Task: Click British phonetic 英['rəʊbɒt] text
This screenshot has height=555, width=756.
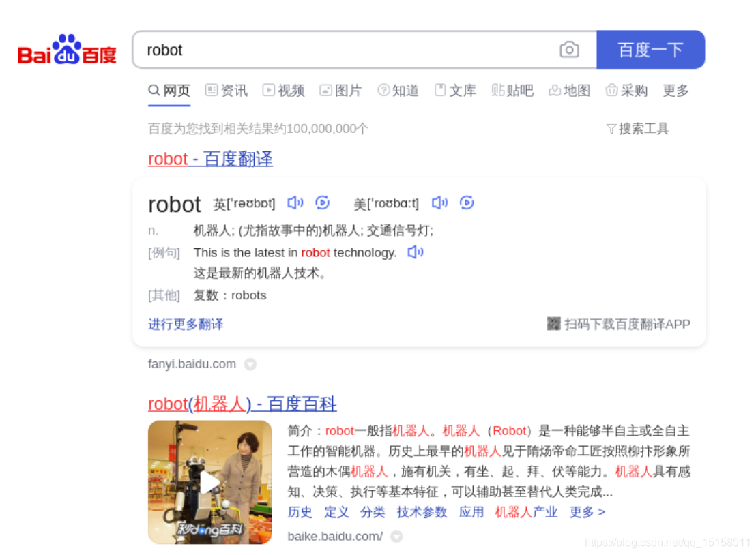Action: [x=244, y=204]
